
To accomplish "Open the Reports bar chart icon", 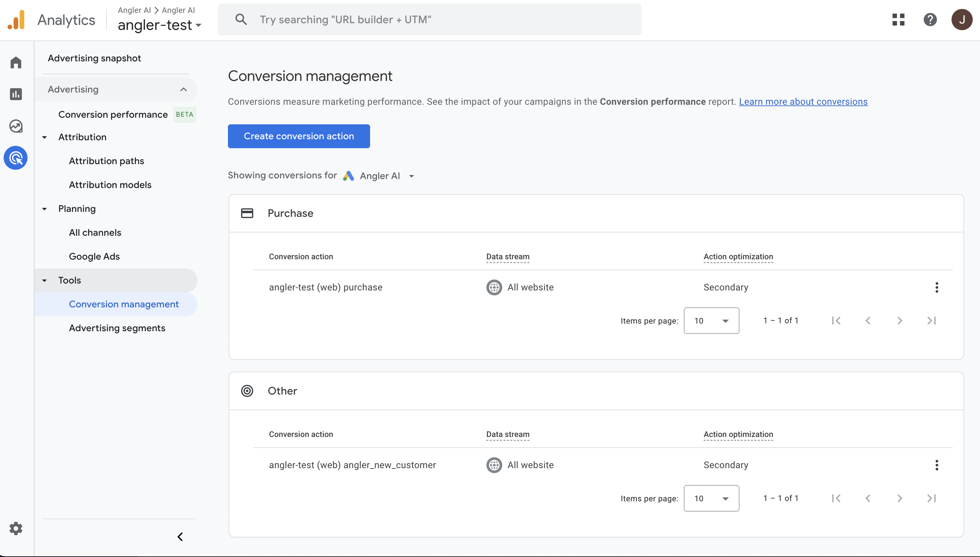I will pos(16,94).
